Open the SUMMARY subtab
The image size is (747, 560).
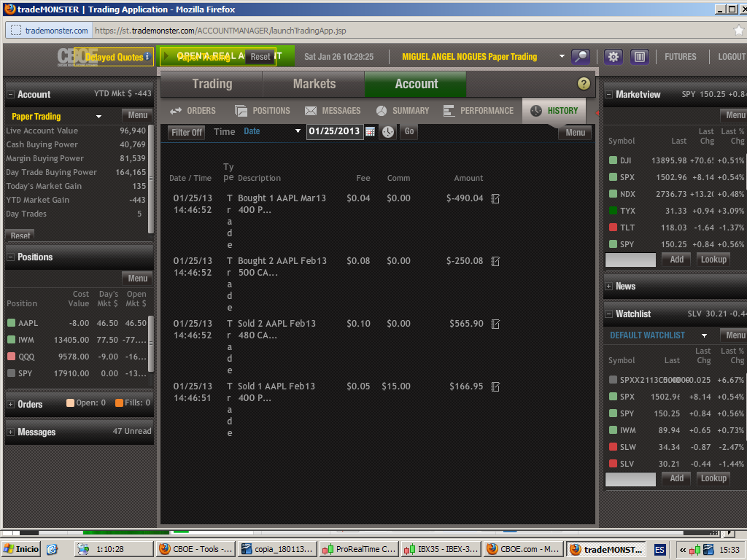pos(403,111)
